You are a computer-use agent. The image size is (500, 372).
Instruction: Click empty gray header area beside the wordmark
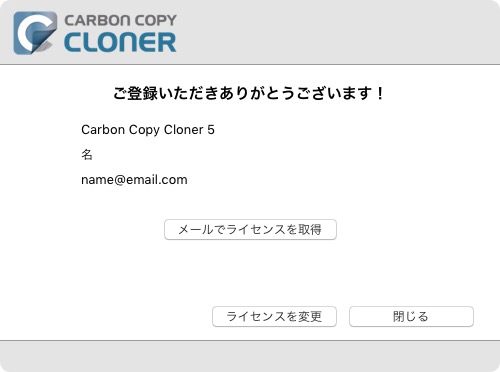(x=333, y=33)
